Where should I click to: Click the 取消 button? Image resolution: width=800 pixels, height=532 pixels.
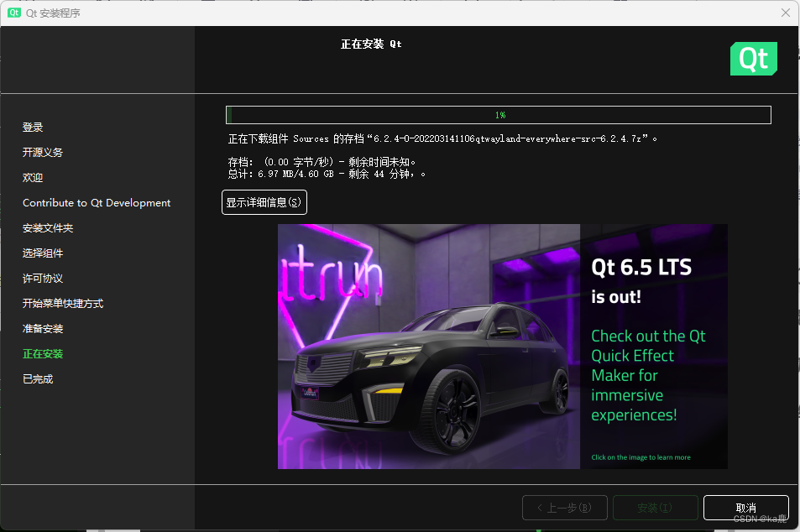[746, 508]
